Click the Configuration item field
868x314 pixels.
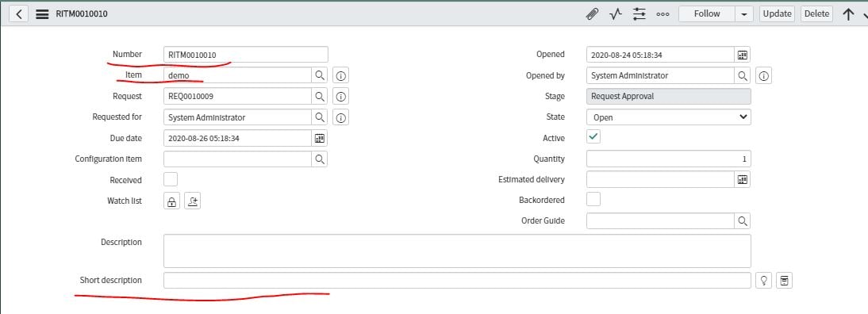(237, 159)
